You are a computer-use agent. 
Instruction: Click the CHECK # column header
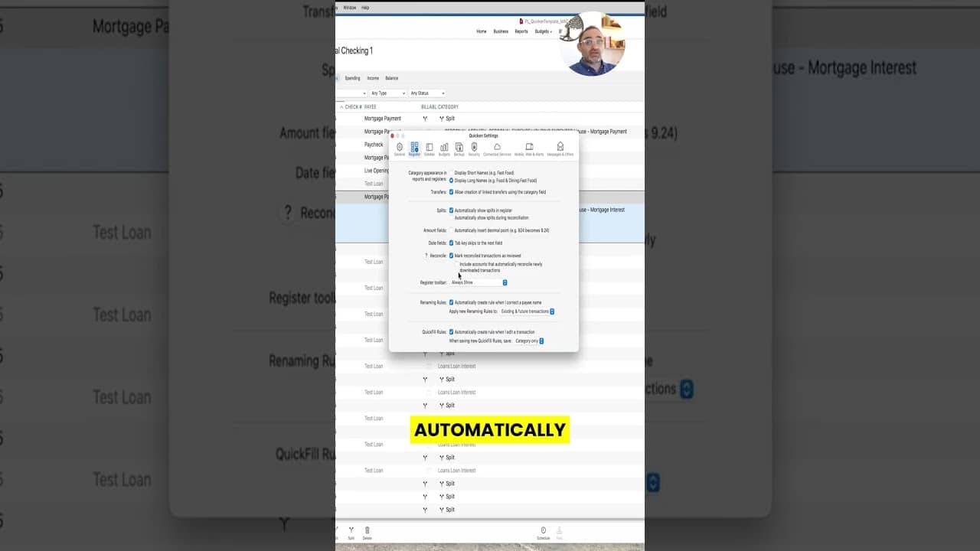[353, 107]
